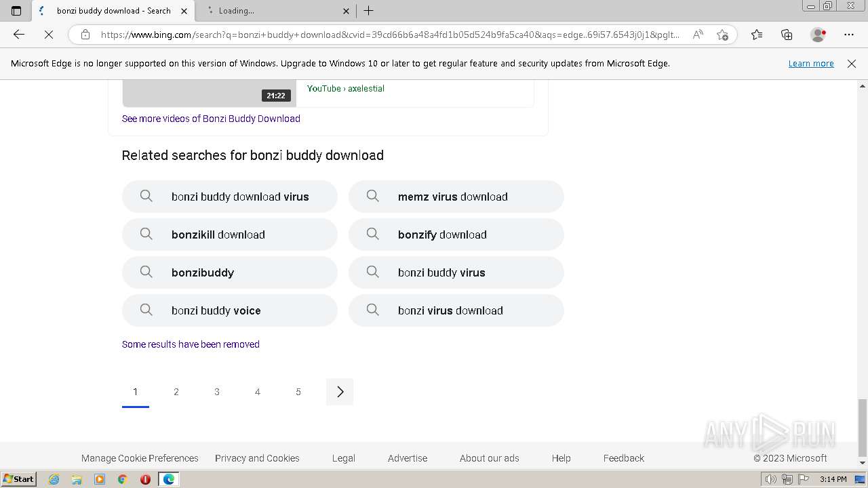Screen dimensions: 868x488
Task: Open Action Center flag tray icon
Action: click(803, 479)
